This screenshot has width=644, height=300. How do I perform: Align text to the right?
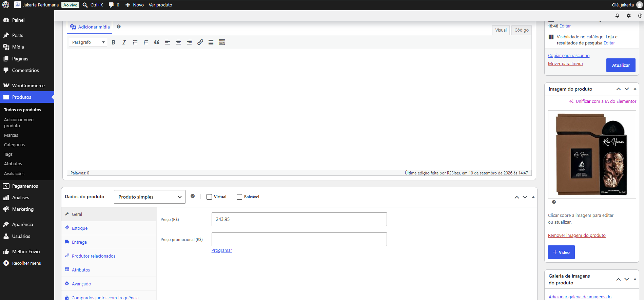[x=189, y=42]
